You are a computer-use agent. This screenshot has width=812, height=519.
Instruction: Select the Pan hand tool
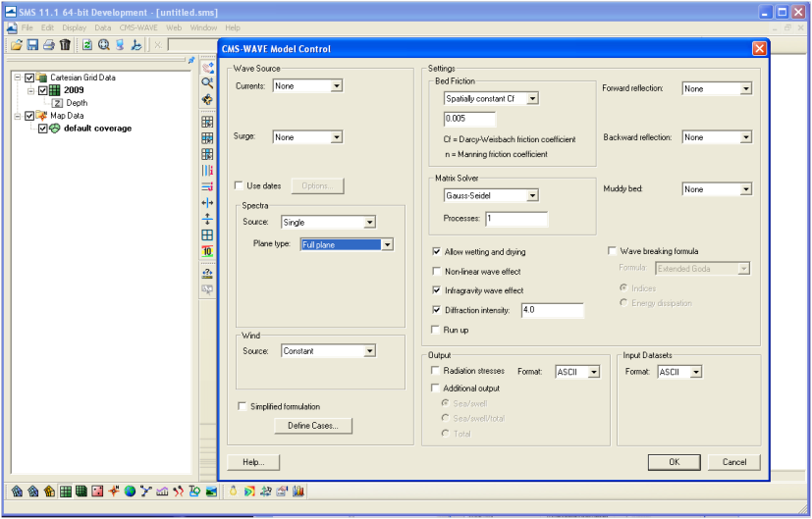coord(207,68)
